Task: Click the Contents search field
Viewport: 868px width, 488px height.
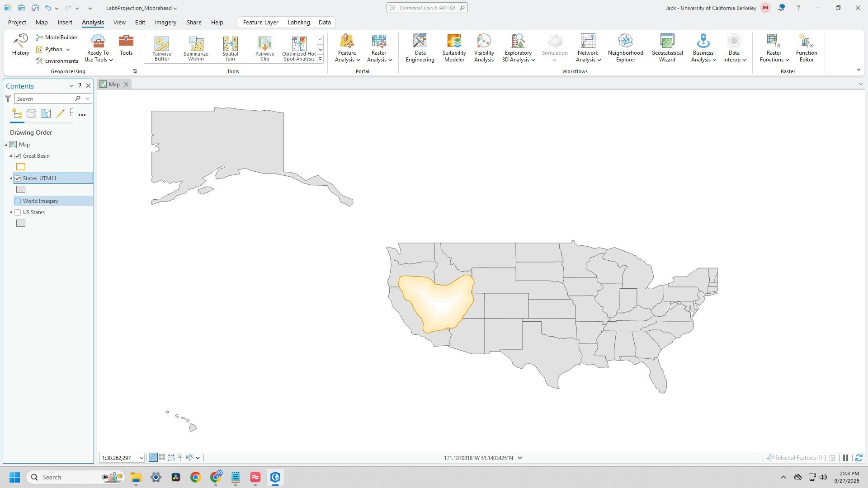Action: 44,99
